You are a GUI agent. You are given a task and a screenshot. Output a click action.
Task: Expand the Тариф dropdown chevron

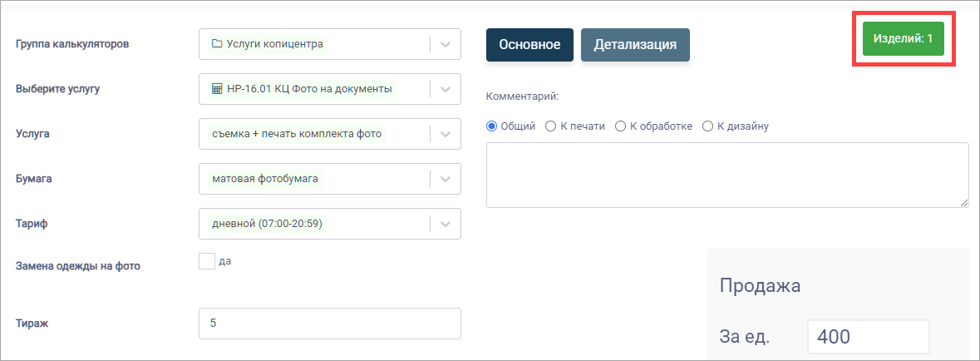446,224
